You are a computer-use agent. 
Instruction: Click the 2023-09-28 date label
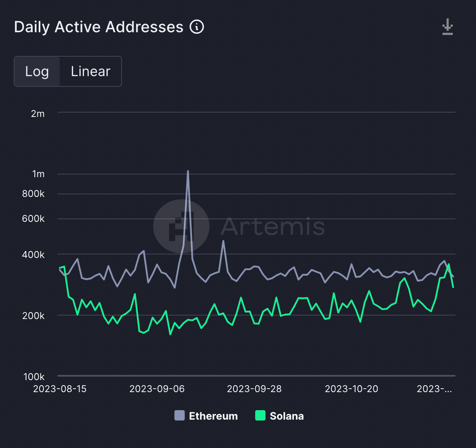(254, 389)
